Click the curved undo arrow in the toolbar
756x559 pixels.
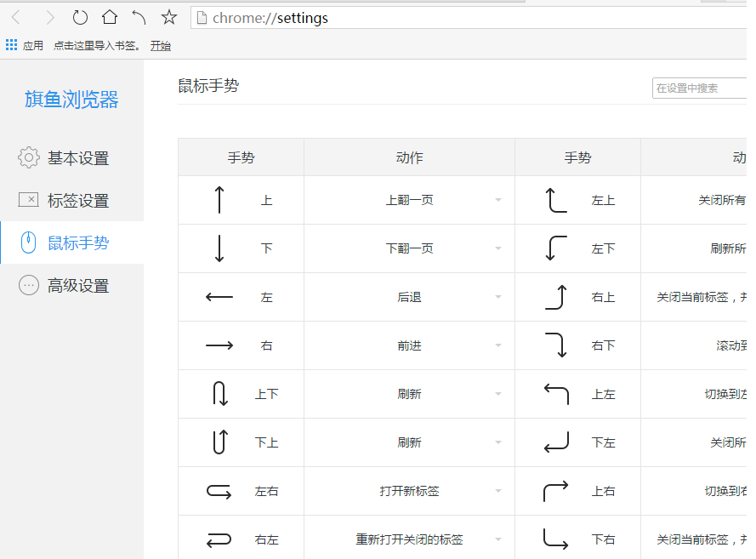140,17
